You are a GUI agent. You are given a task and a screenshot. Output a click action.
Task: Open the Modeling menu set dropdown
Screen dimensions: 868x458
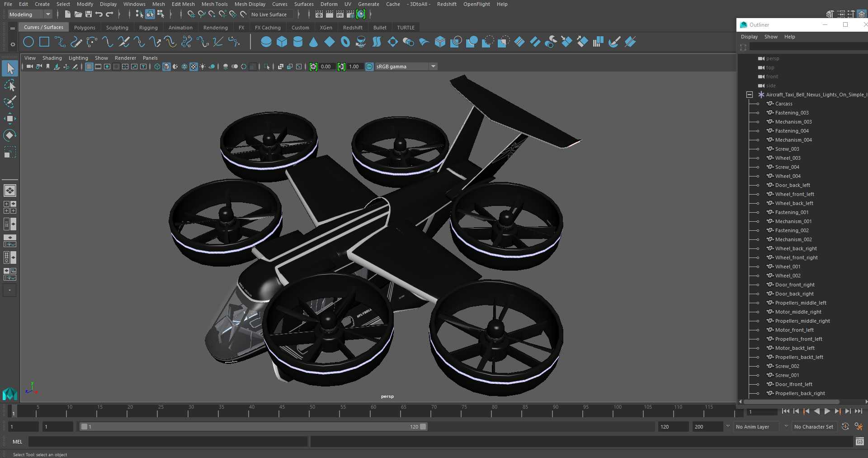(30, 14)
